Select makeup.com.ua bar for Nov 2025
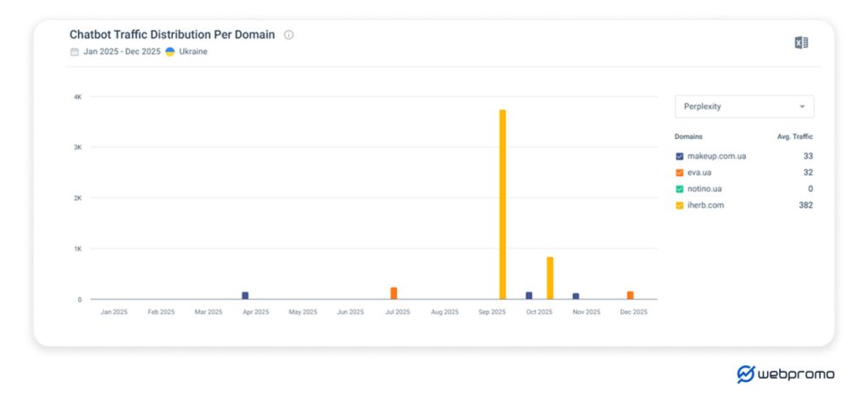 576,296
